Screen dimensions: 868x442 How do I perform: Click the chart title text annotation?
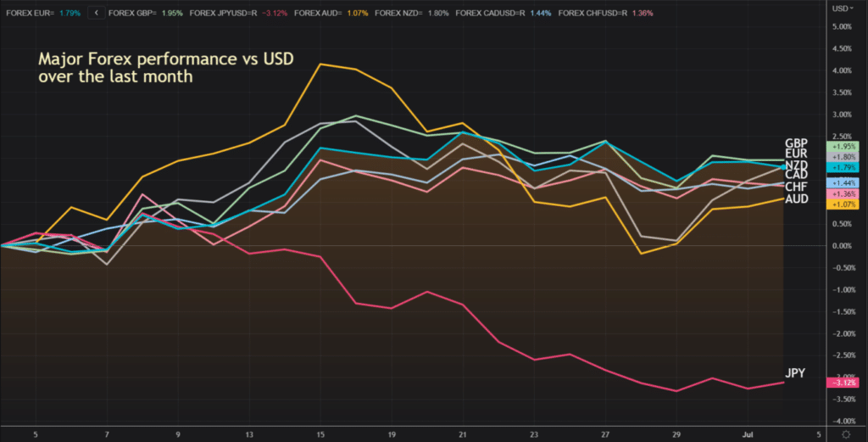pos(166,67)
